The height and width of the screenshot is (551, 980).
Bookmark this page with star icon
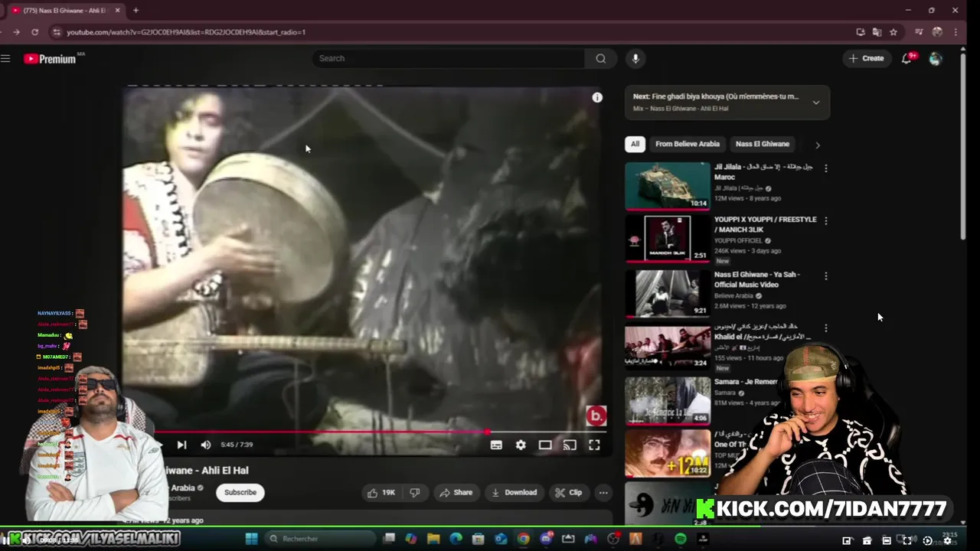[893, 32]
